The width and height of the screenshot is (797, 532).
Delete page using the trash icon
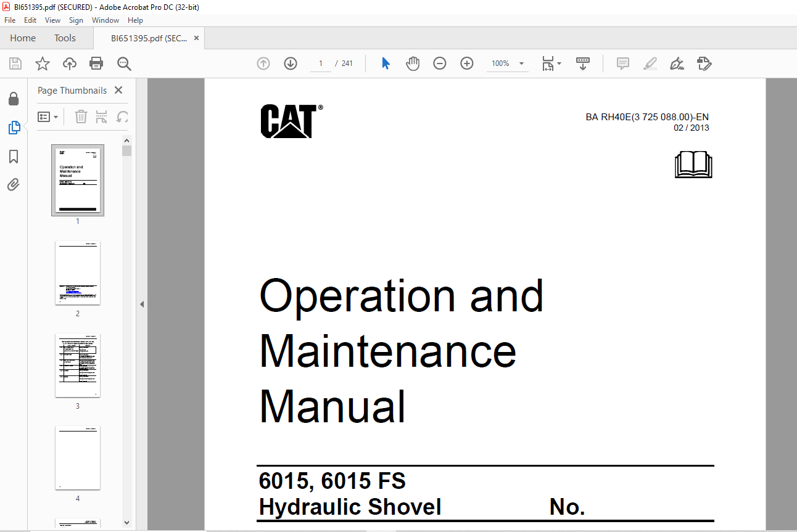coord(81,117)
